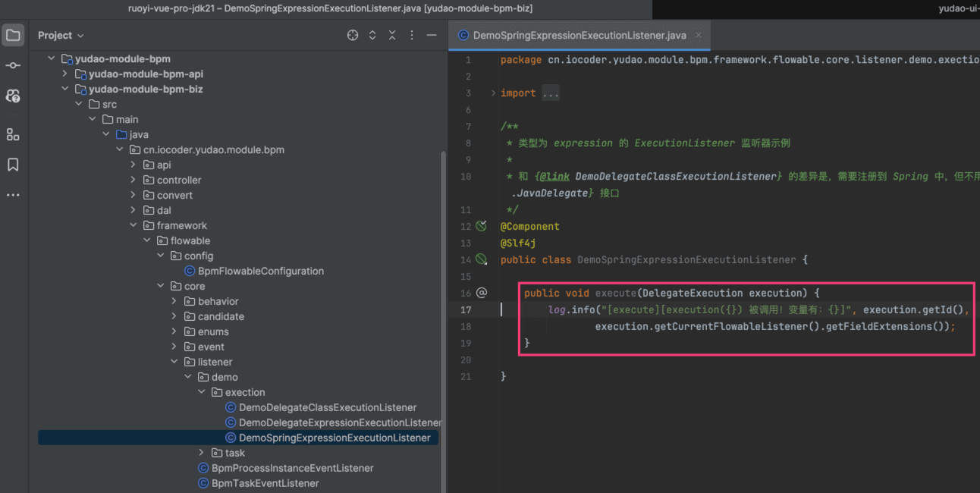Close the DemoSpringExpressionExecutionListener.java tab
The image size is (980, 493).
[x=699, y=35]
